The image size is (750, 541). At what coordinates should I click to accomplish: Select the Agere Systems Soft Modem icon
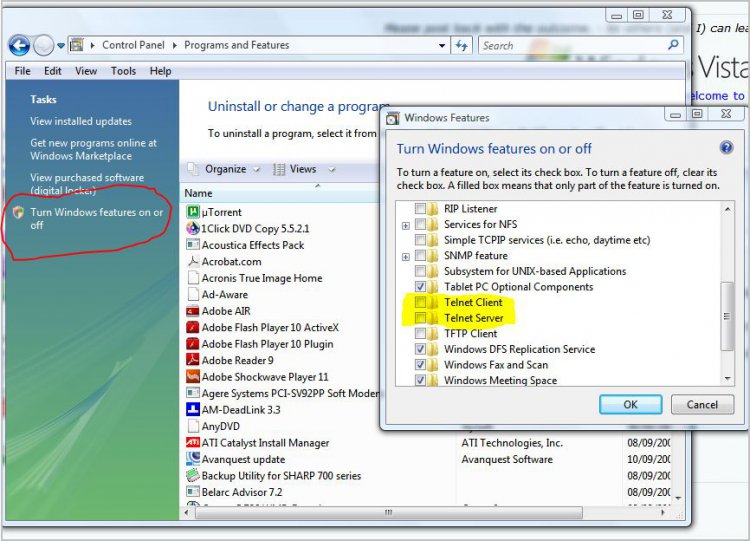coord(193,393)
